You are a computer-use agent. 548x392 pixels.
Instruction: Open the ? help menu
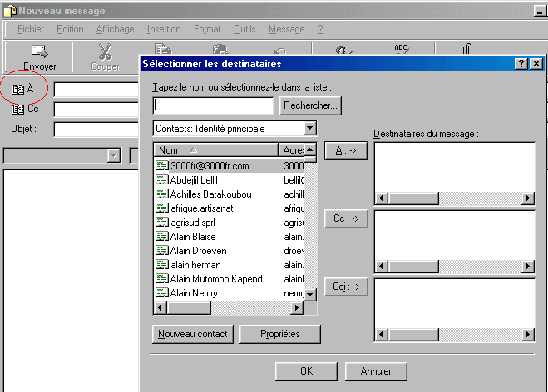[x=320, y=29]
